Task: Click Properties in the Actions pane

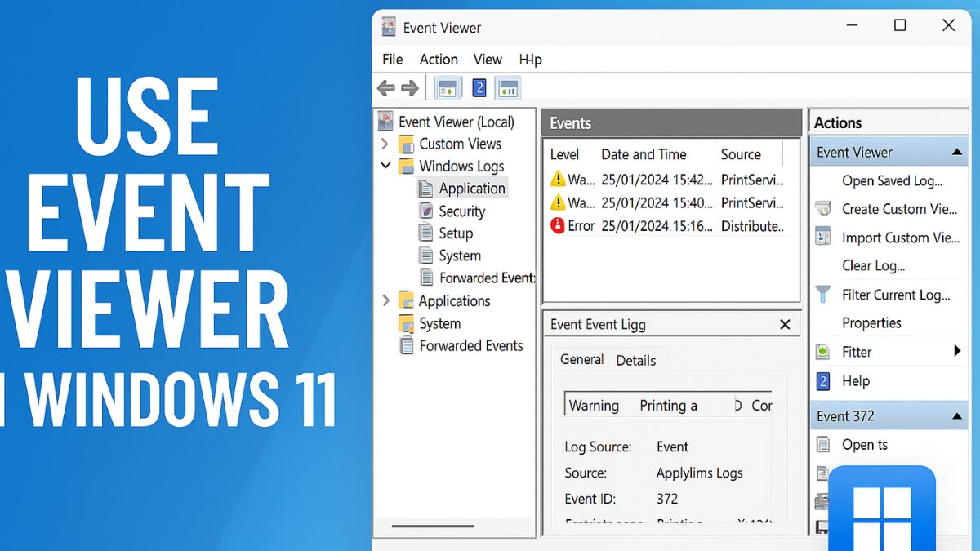Action: (871, 322)
